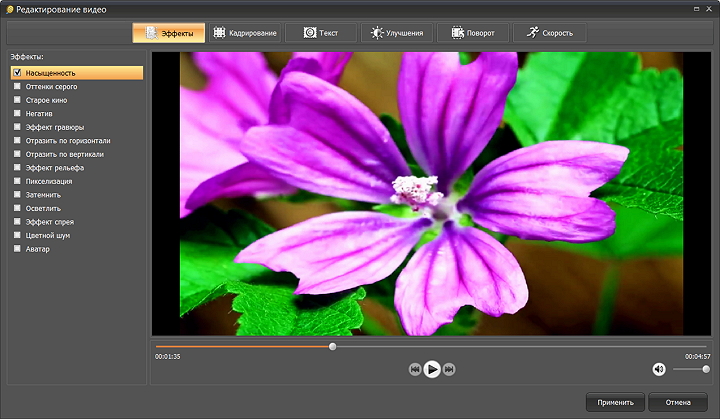Image resolution: width=720 pixels, height=419 pixels.
Task: Tick the Пикселизация checkbox
Action: (17, 181)
